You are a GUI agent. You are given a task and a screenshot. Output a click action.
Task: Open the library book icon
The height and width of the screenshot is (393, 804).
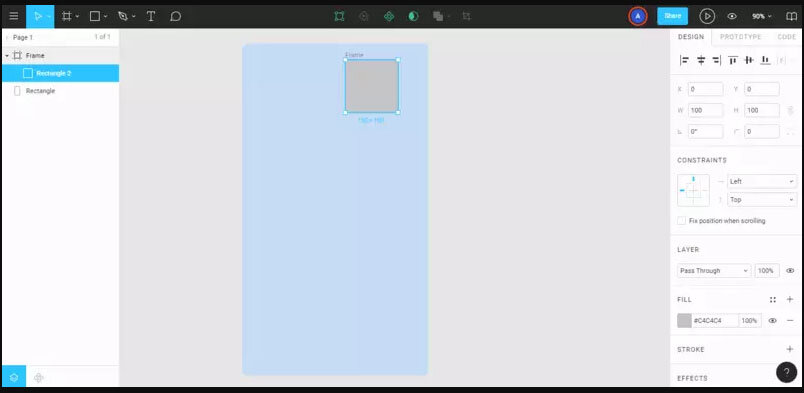tap(792, 16)
